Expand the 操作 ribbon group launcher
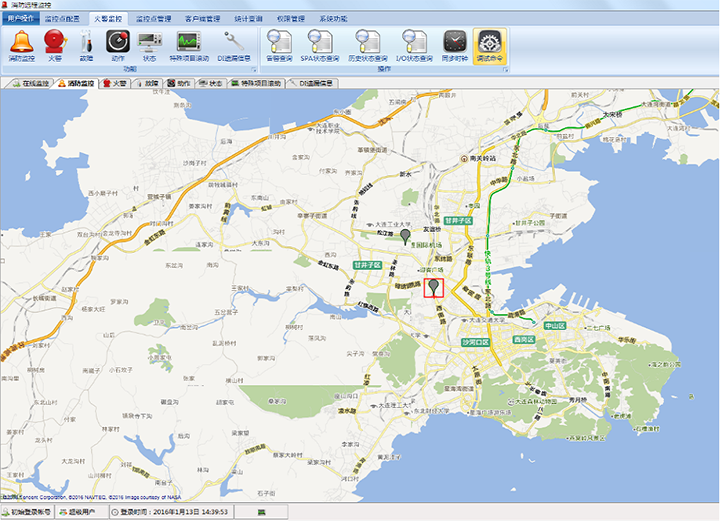 (x=505, y=69)
